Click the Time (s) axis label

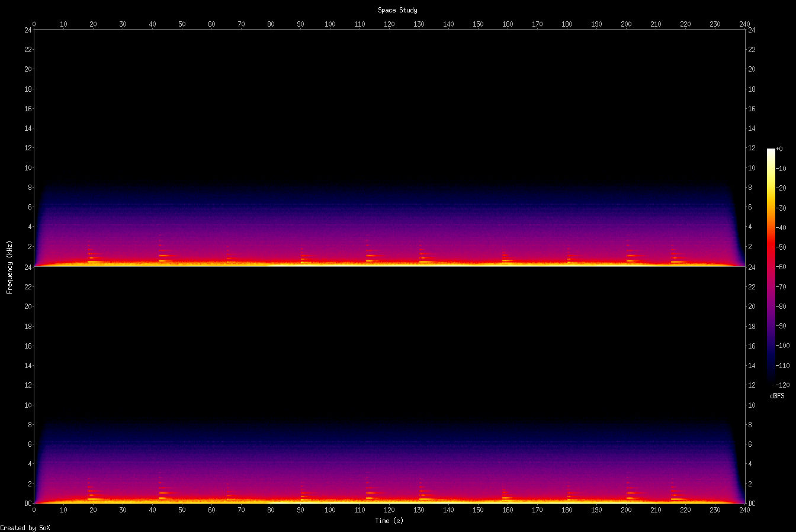point(389,521)
